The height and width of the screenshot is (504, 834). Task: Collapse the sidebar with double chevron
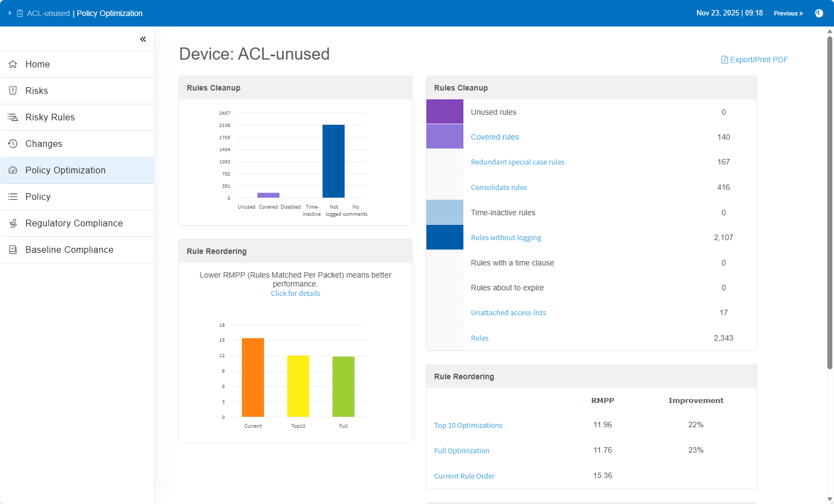tap(143, 39)
